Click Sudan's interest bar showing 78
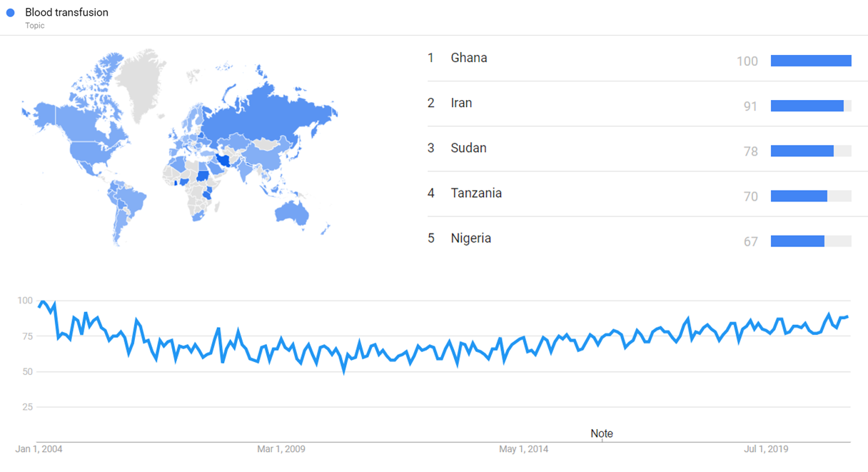The width and height of the screenshot is (868, 472). [802, 151]
